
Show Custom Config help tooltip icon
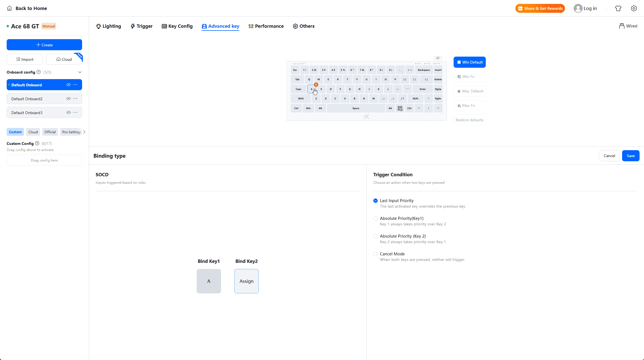pyautogui.click(x=37, y=143)
